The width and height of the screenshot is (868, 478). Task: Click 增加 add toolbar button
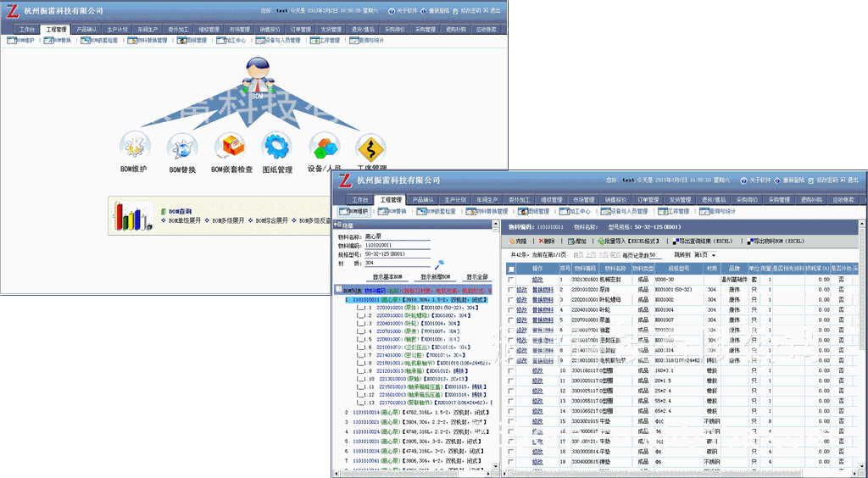tap(576, 242)
